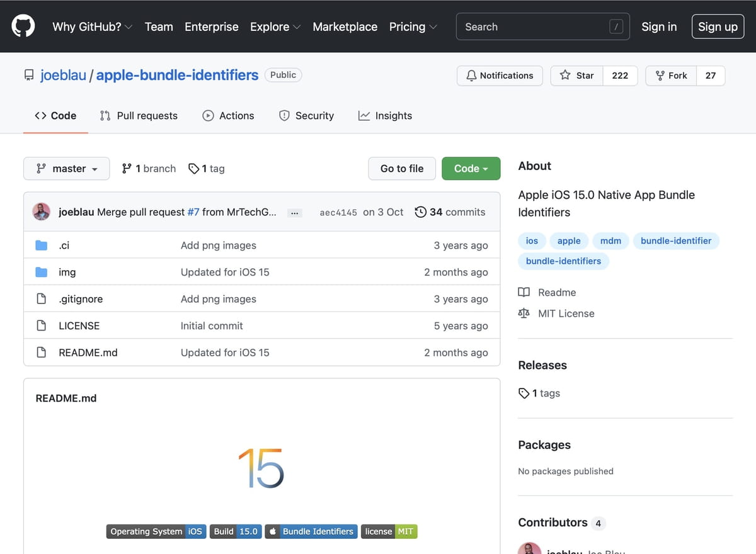Open the fork count 27
This screenshot has width=756, height=554.
pos(711,76)
